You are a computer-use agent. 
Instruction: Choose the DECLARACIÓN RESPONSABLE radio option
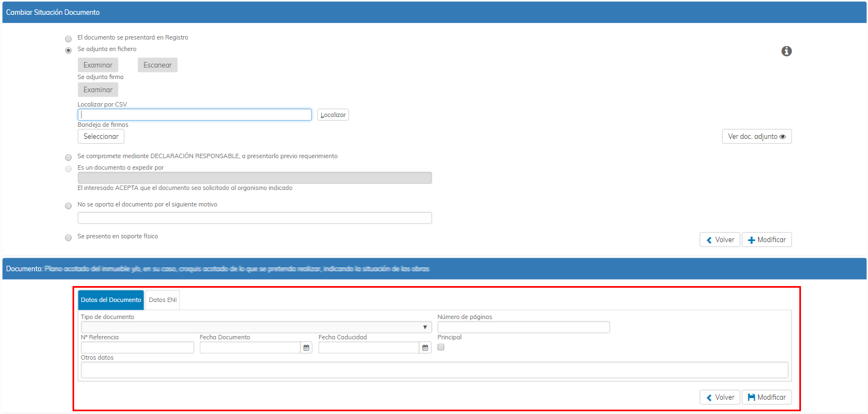click(69, 158)
